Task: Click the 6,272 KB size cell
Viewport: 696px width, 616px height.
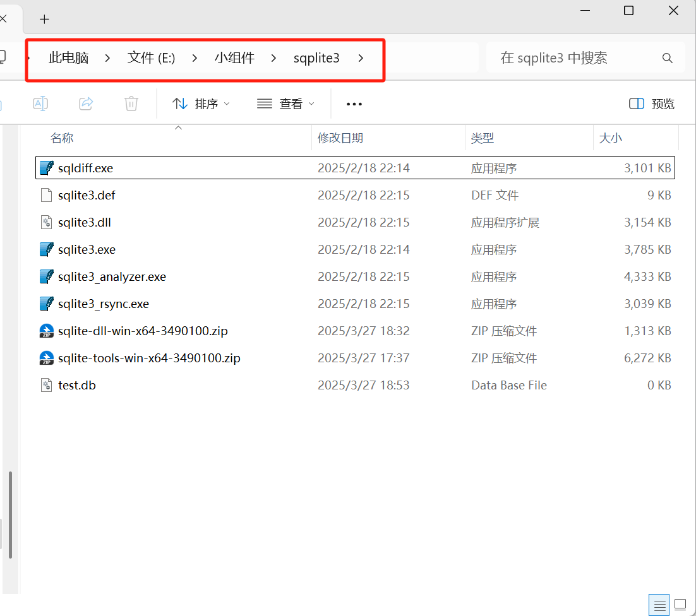Action: tap(647, 358)
